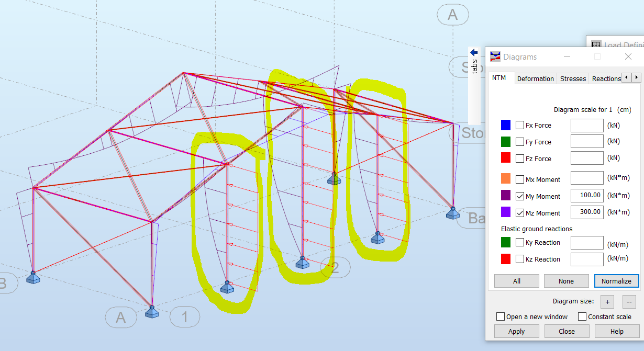Collapse the vertical tabs side panel
644x351 pixels.
[474, 52]
